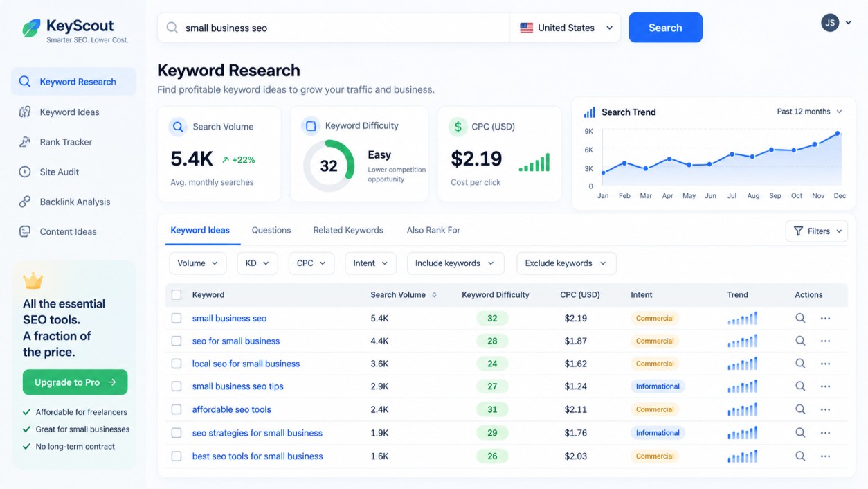Switch to the Questions tab

click(x=271, y=230)
